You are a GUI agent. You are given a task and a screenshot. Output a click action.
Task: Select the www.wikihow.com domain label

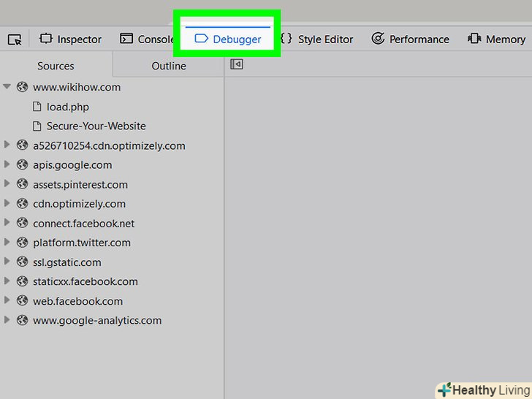point(77,87)
